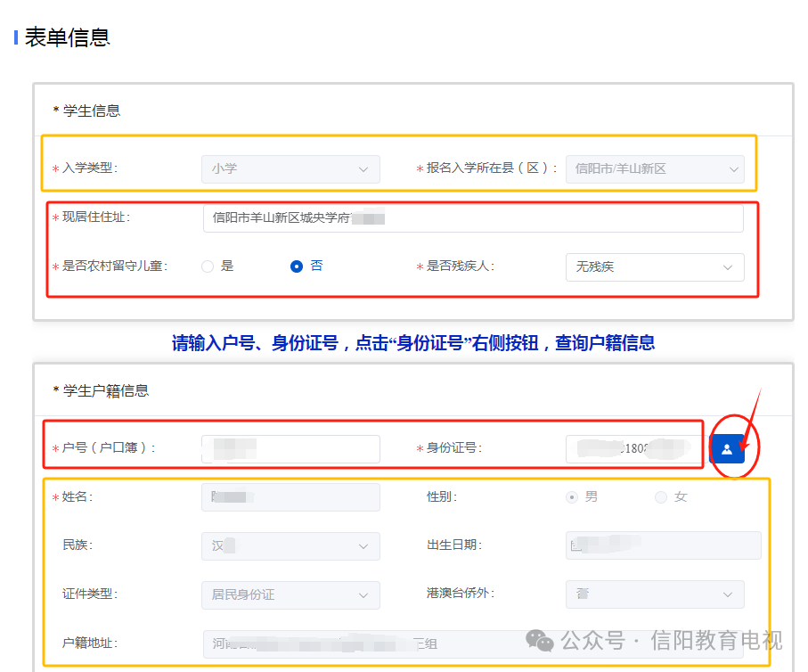Screen dimensions: 808x672
Task: Expand 报名入学所在县（区） dropdown
Action: click(x=655, y=169)
